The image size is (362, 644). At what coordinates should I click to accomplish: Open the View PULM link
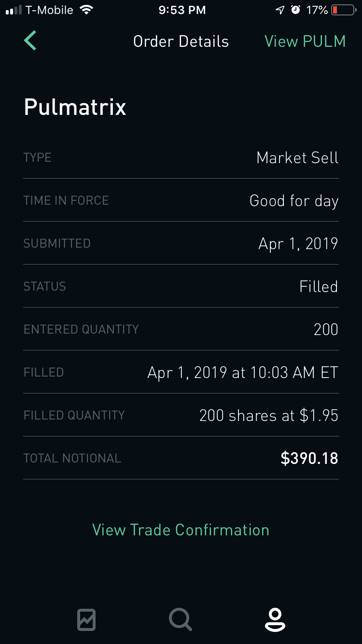(x=305, y=42)
